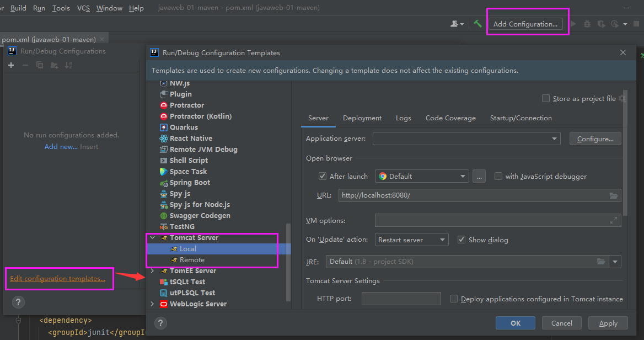This screenshot has width=644, height=340.
Task: Open the Tools menu
Action: pyautogui.click(x=61, y=8)
